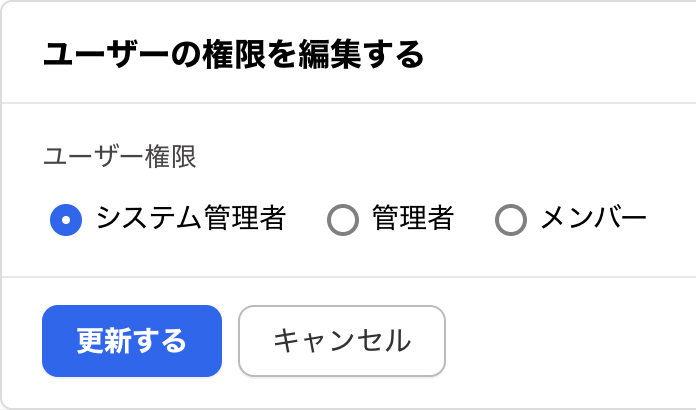
Task: Click the ユーザーの権限を編集する dialog heading
Action: pos(234,54)
